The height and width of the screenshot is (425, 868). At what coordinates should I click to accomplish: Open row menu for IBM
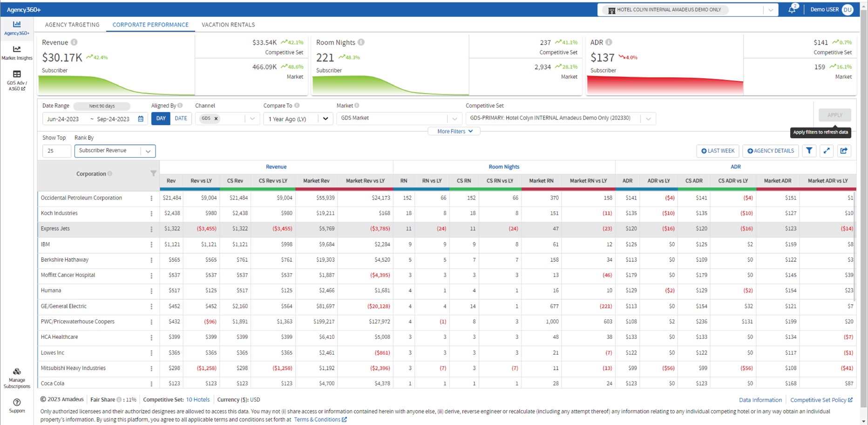click(x=151, y=245)
